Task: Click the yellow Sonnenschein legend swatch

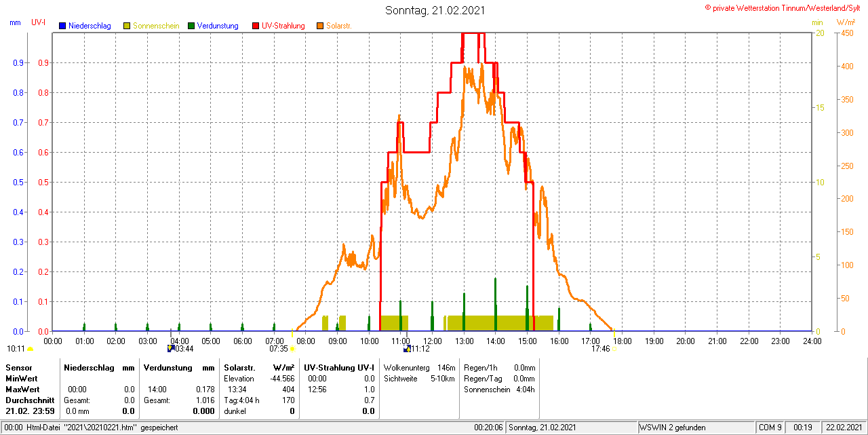Action: pyautogui.click(x=127, y=26)
